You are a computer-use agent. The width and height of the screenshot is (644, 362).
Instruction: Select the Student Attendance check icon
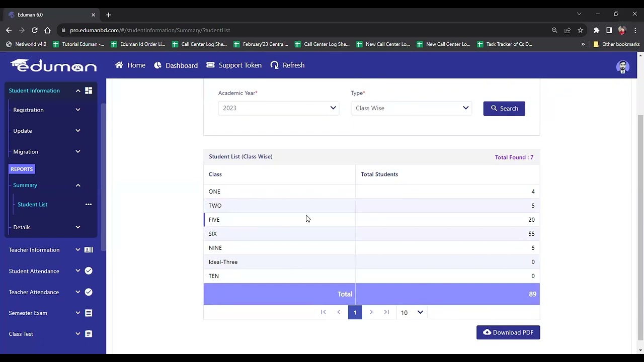[89, 271]
